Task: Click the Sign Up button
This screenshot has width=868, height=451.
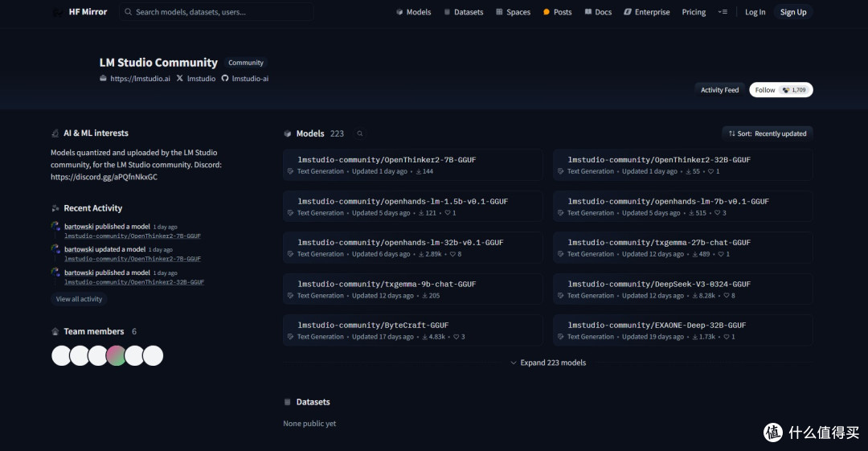Action: click(x=792, y=12)
